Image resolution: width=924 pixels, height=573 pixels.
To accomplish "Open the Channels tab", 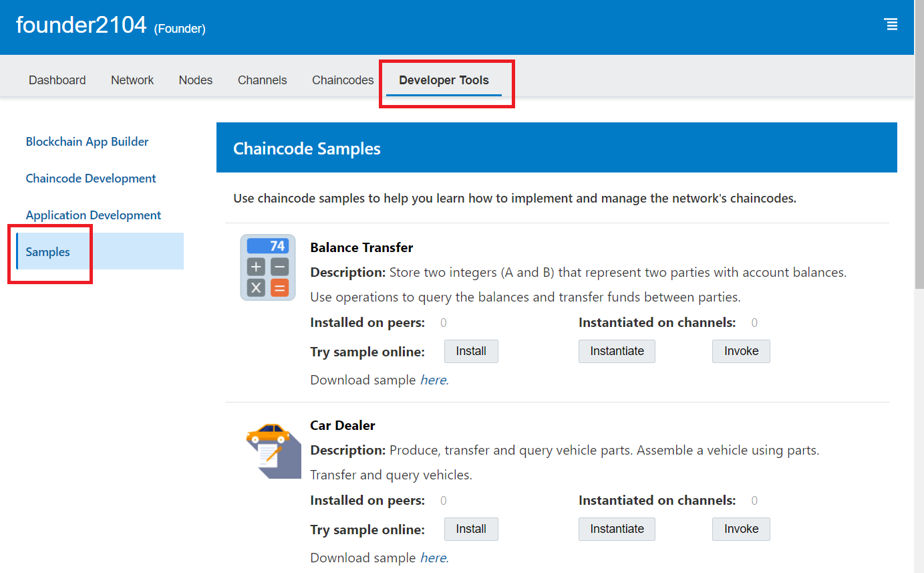I will coord(262,80).
